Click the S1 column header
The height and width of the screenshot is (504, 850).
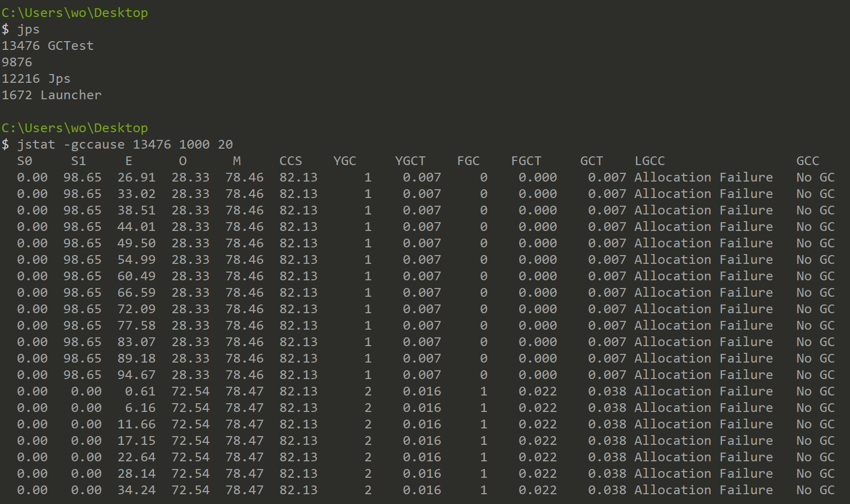tap(78, 161)
